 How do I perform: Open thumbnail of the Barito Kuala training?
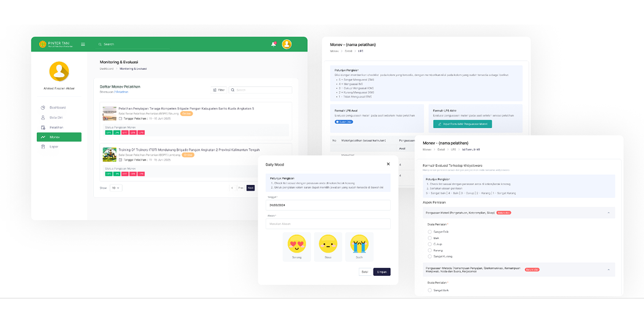pyautogui.click(x=110, y=113)
